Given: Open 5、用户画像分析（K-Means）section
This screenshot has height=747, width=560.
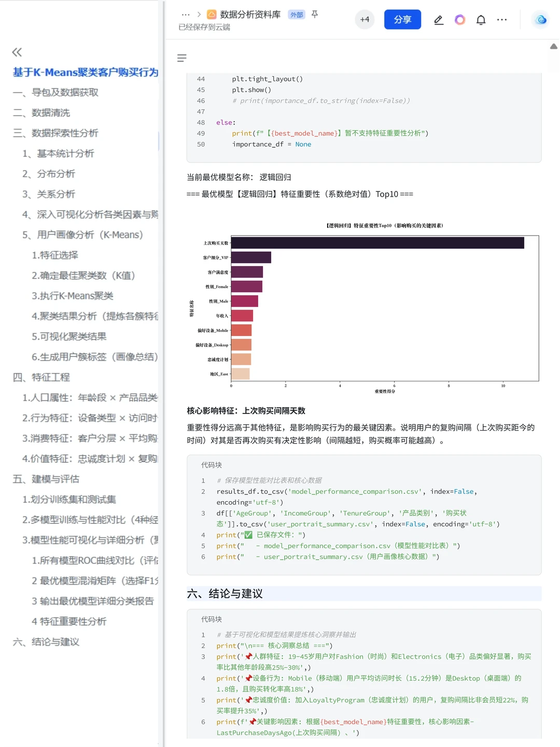Looking at the screenshot, I should pyautogui.click(x=82, y=235).
